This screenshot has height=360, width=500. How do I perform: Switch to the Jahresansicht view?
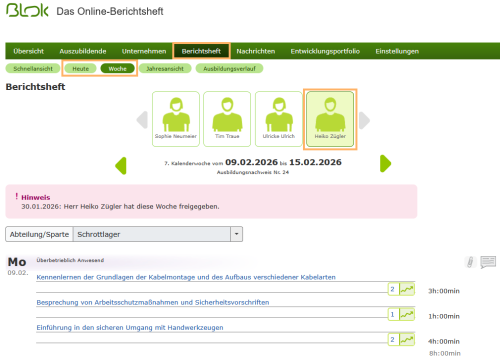click(165, 68)
